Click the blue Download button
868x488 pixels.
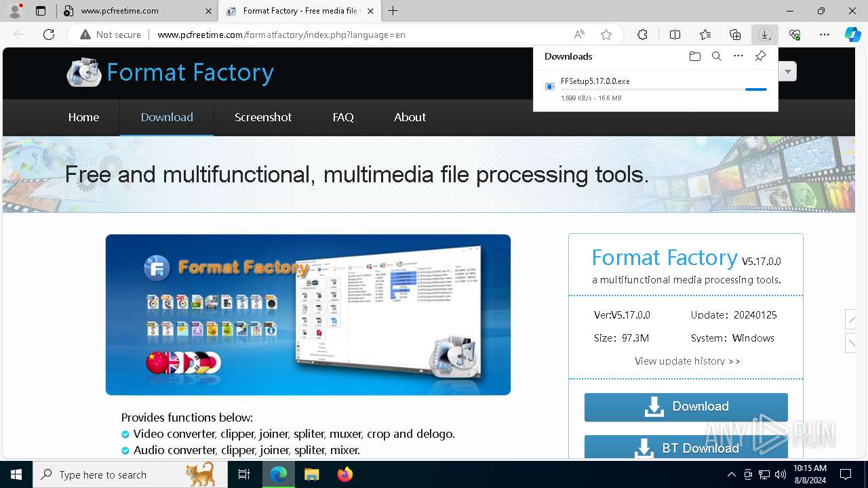tap(686, 407)
